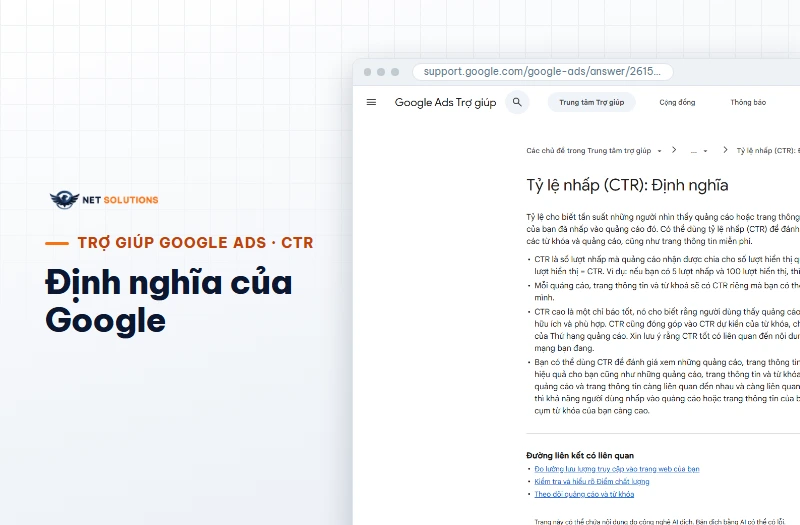
Task: Click bullet text starting 'Mỗi quảng cáo, trang thông tin'
Action: point(667,291)
